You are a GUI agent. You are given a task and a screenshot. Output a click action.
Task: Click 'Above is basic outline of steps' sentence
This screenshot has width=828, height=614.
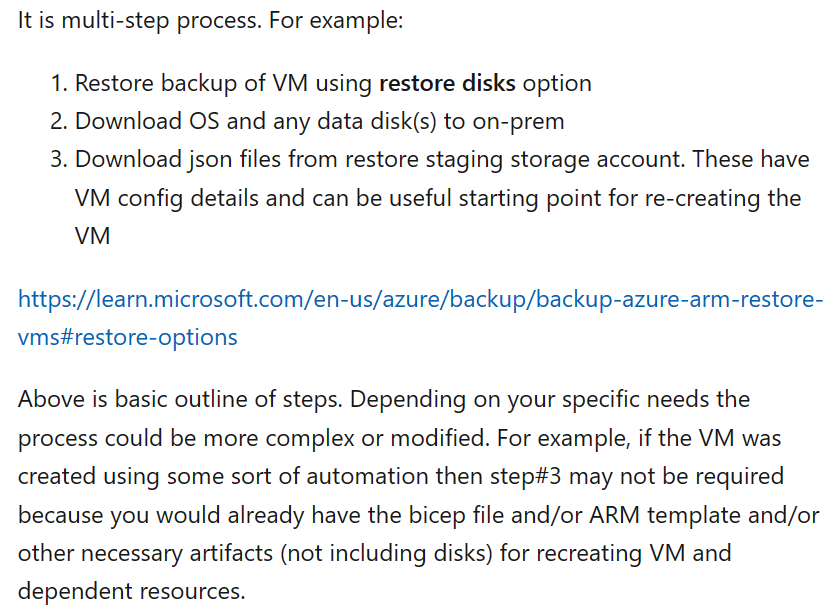click(x=181, y=399)
